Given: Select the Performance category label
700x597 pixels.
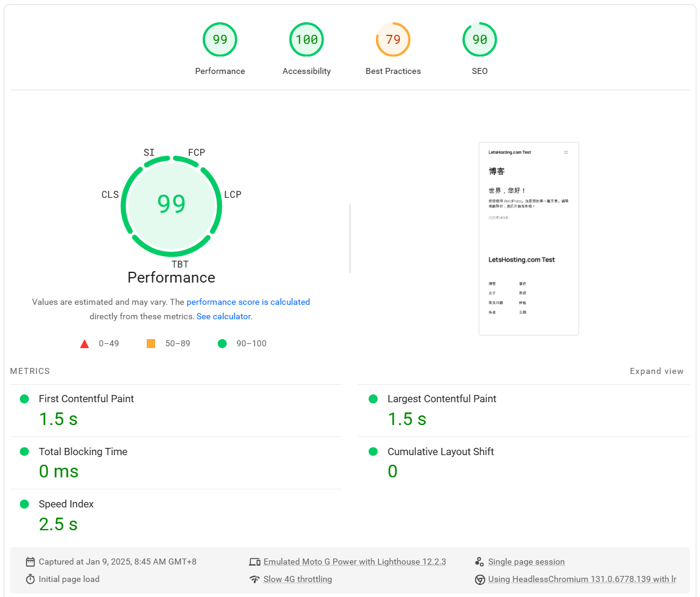Looking at the screenshot, I should (220, 71).
